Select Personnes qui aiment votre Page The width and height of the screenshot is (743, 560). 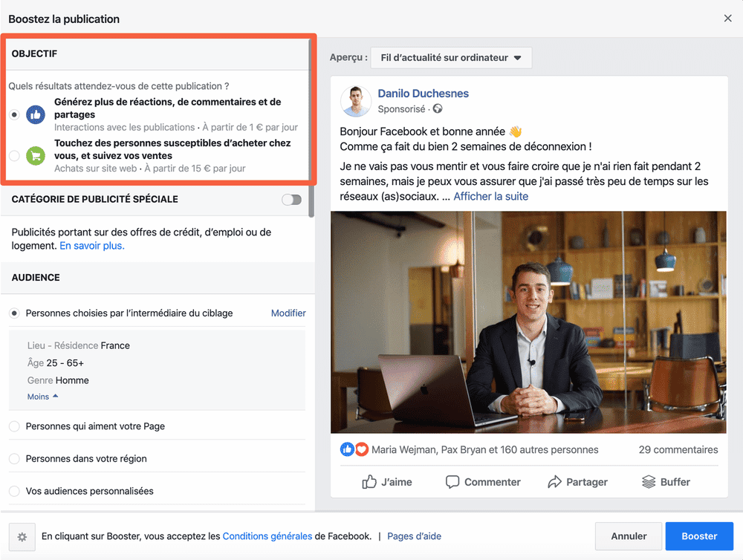[15, 426]
